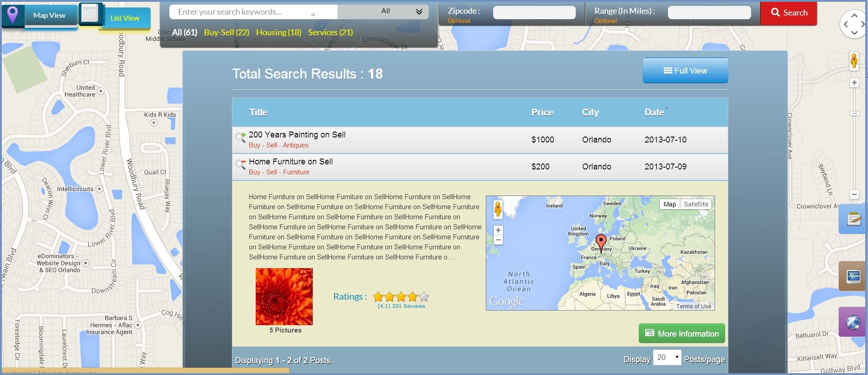Viewport: 868px width, 375px height.
Task: Zoom in on the embedded Europe map
Action: click(498, 230)
